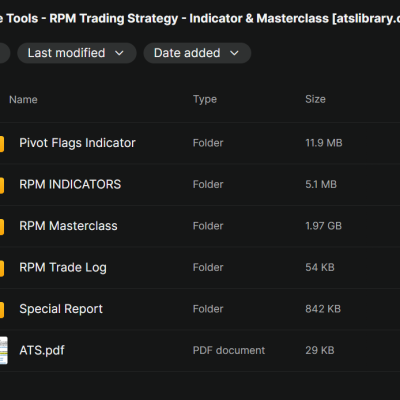Click the 1.97 GB size value
The width and height of the screenshot is (400, 400).
click(323, 226)
